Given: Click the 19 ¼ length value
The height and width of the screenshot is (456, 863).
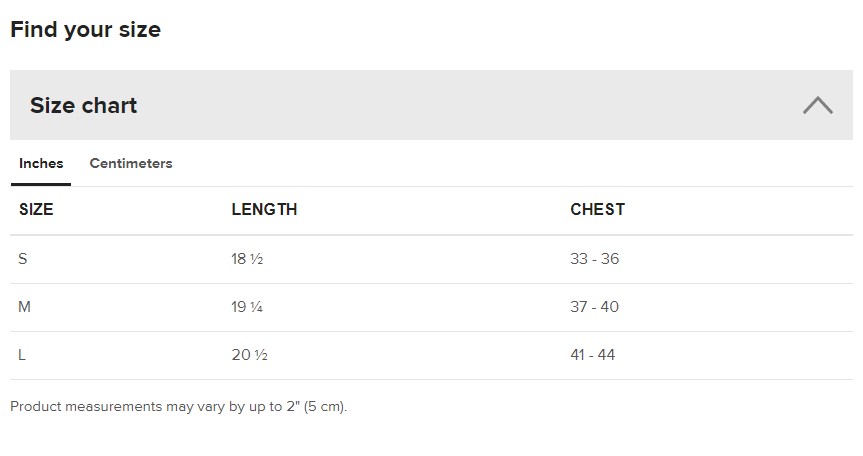Looking at the screenshot, I should tap(247, 307).
